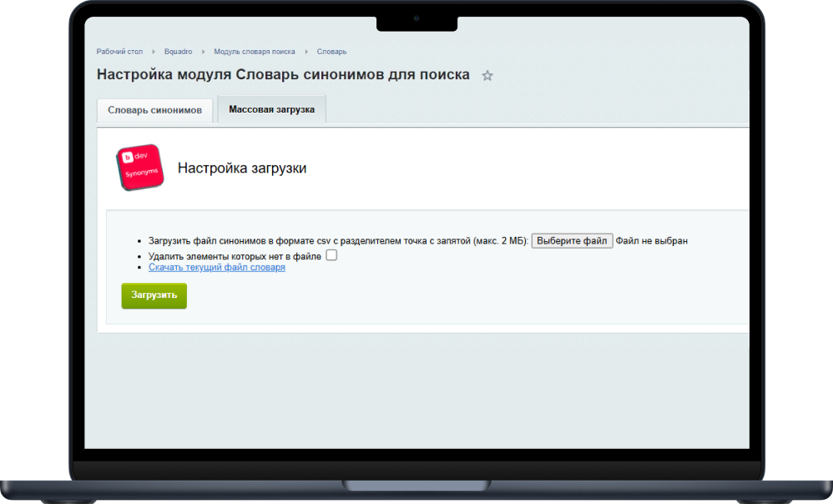This screenshot has width=833, height=504.
Task: Click breadcrumb arrow after Bquadro
Action: [x=203, y=52]
